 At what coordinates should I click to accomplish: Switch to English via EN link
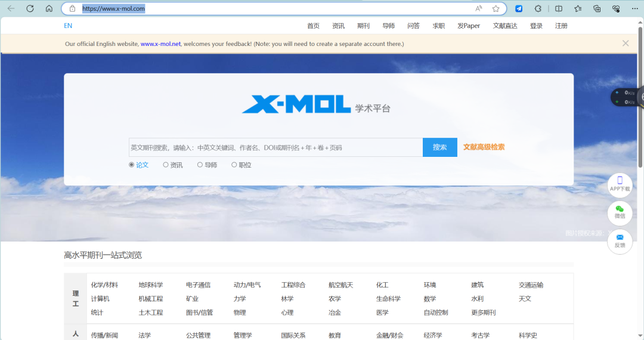tap(68, 26)
